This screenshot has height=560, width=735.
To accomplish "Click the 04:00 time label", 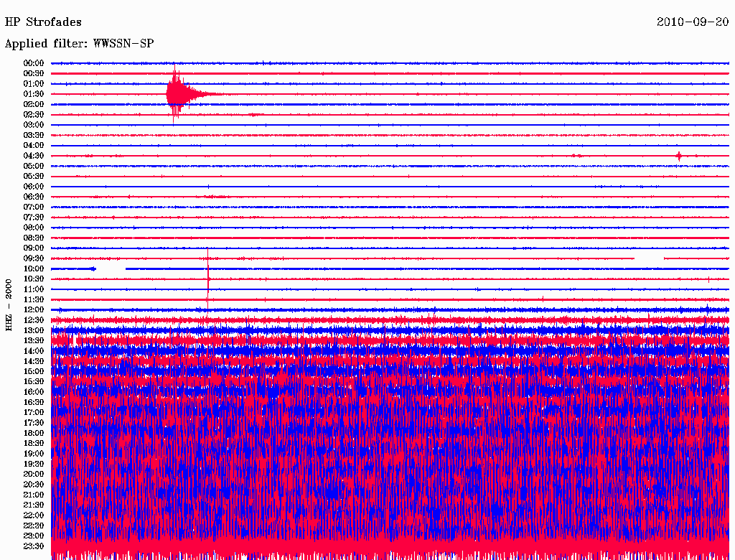I will coord(34,146).
